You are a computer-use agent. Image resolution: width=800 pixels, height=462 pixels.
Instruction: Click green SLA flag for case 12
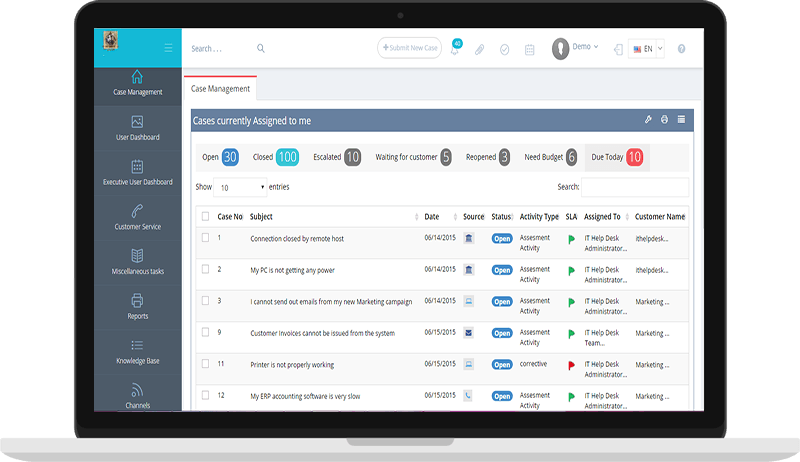571,397
